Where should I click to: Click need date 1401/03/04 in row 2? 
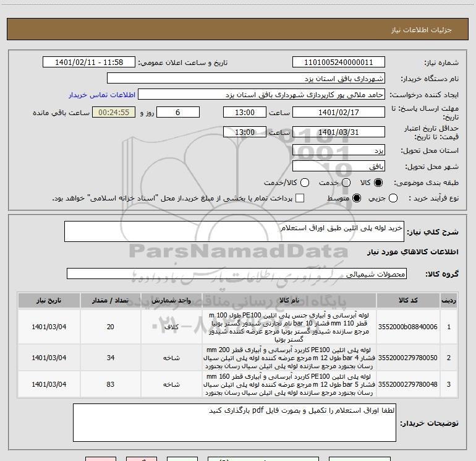[x=49, y=358]
